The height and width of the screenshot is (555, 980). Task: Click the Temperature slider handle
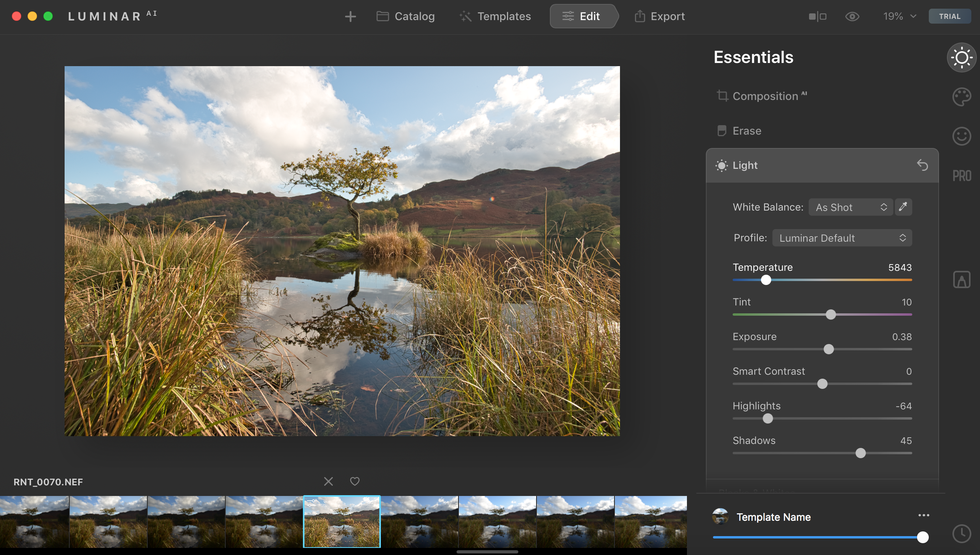coord(766,280)
